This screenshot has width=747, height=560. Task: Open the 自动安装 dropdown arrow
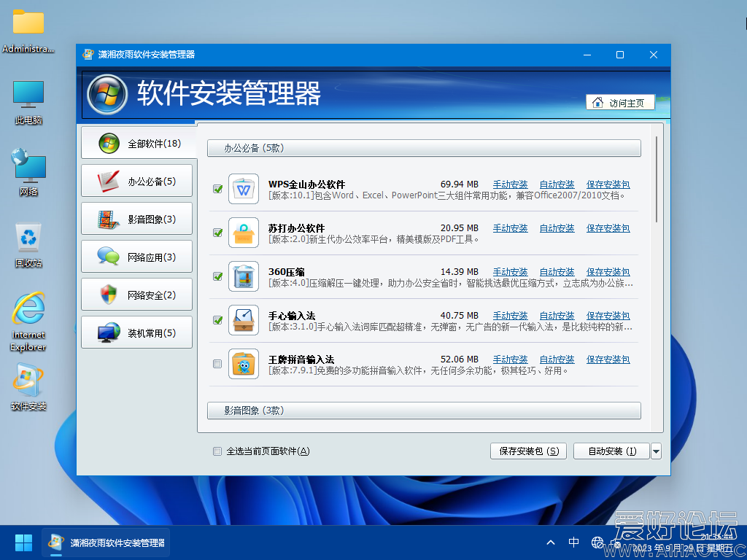[x=656, y=451]
